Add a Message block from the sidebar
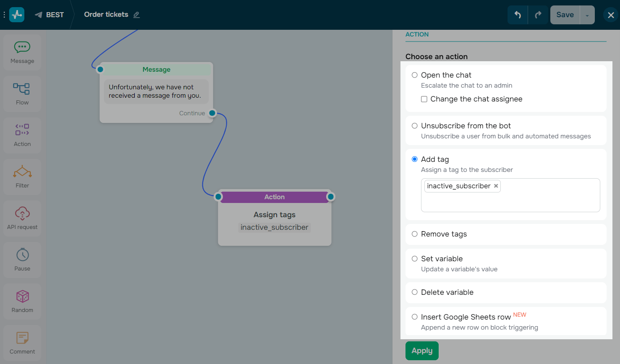Image resolution: width=620 pixels, height=364 pixels. (22, 52)
